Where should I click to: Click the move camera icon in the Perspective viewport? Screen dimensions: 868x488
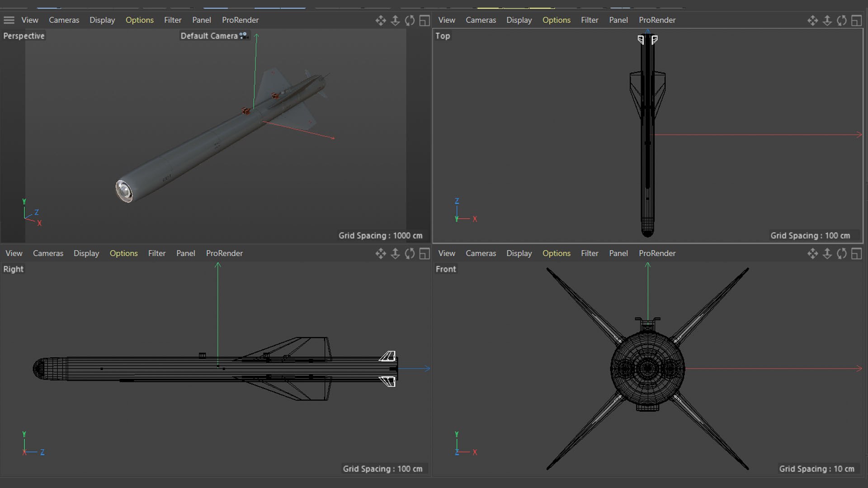pyautogui.click(x=380, y=20)
